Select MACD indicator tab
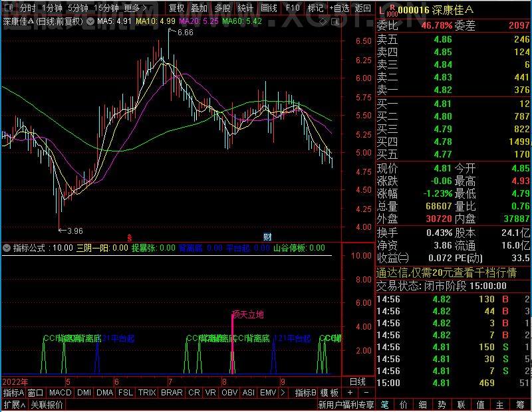 pos(60,393)
